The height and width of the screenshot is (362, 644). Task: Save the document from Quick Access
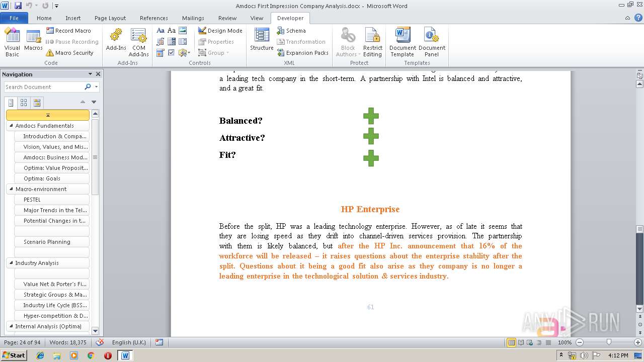[18, 6]
